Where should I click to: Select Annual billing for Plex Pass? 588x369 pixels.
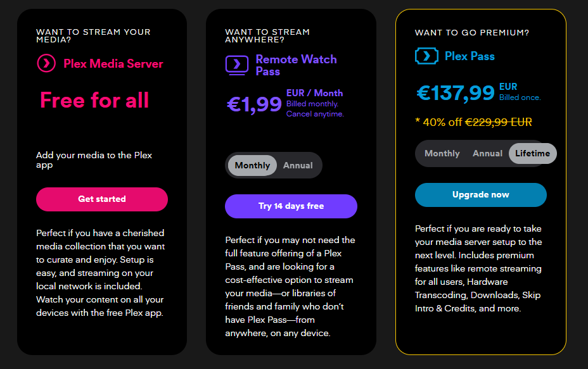coord(487,153)
